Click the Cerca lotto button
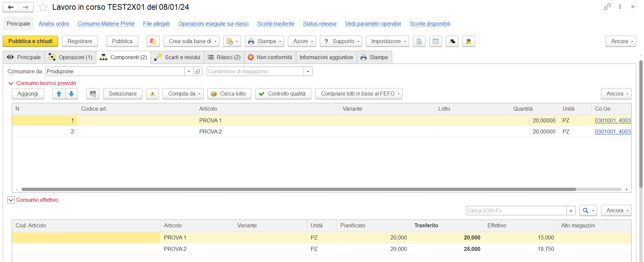Viewport: 644px width, 262px height. [x=229, y=94]
